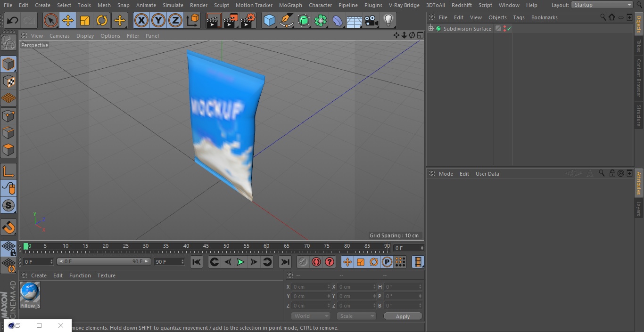The width and height of the screenshot is (644, 332).
Task: Open viewport Display menu
Action: point(85,36)
